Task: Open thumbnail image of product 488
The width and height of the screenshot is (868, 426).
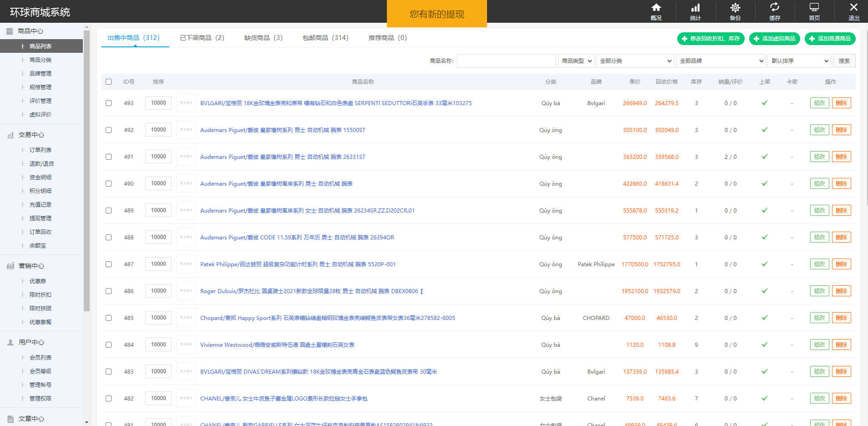Action: click(x=186, y=237)
